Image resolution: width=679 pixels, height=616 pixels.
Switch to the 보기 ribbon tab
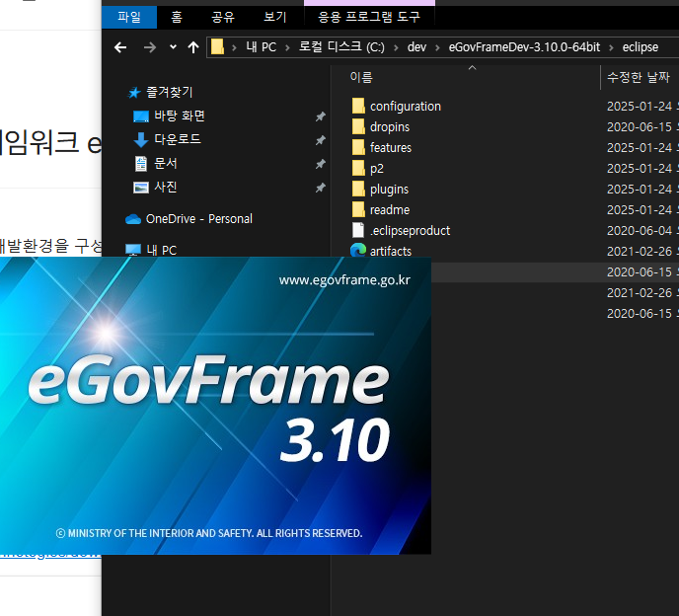[x=275, y=17]
